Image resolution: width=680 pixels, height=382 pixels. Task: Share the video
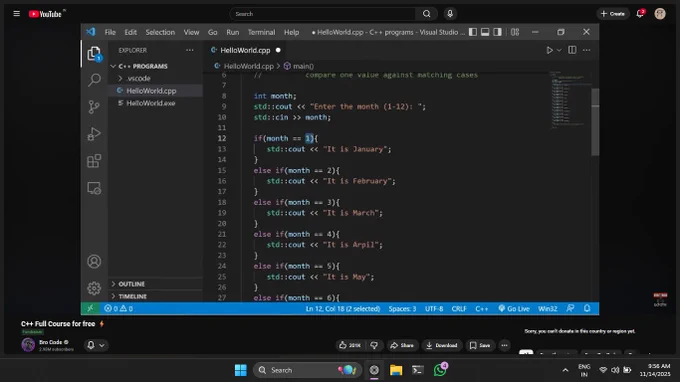(402, 345)
